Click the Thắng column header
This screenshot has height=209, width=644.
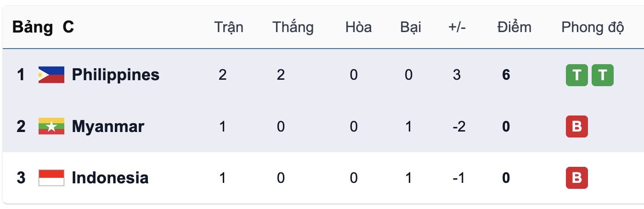coord(293,27)
